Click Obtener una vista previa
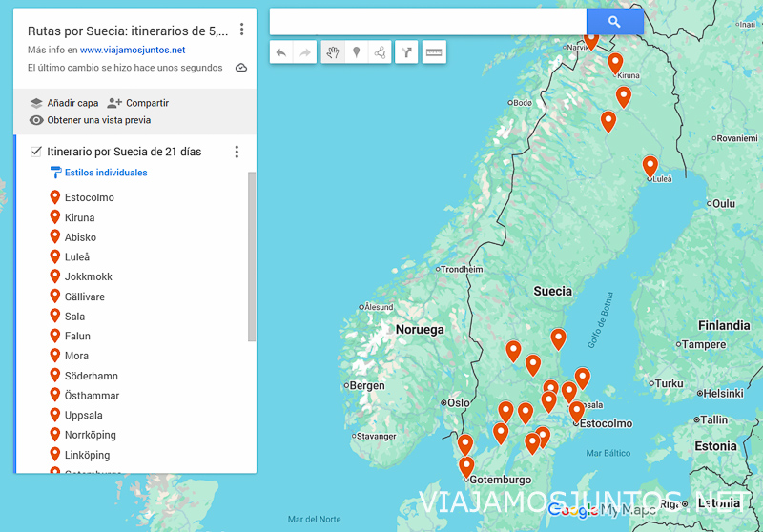The image size is (763, 532). (90, 120)
